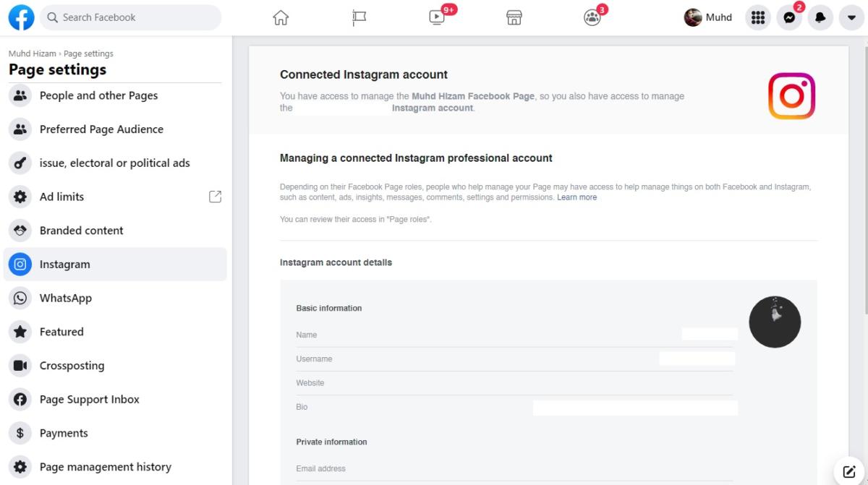Open the Marketplace storefront icon
The image size is (868, 485).
tap(514, 17)
